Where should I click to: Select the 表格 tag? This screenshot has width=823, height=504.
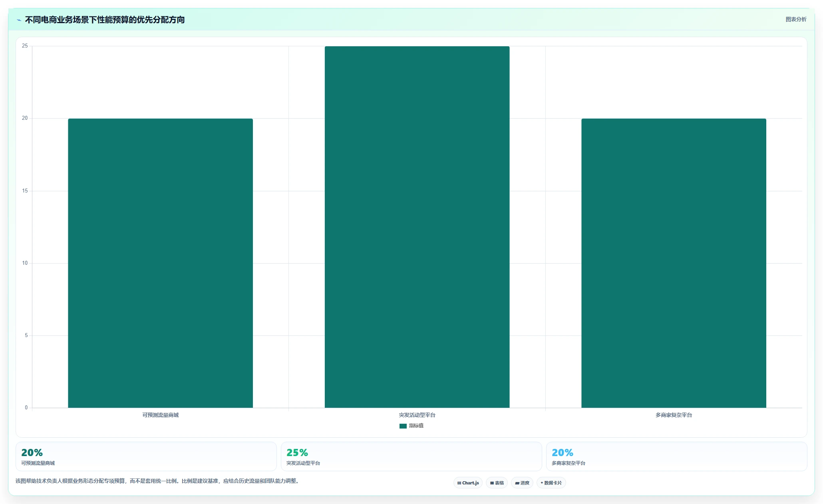click(x=497, y=483)
